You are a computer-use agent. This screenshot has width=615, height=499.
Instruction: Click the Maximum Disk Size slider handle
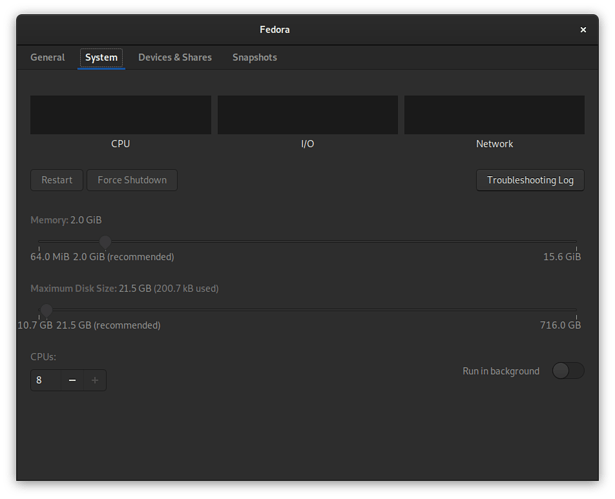tap(46, 310)
